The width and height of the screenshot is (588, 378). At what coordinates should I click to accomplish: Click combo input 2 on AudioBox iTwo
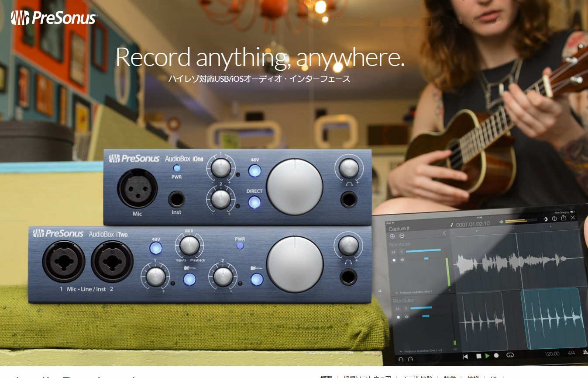click(x=112, y=261)
